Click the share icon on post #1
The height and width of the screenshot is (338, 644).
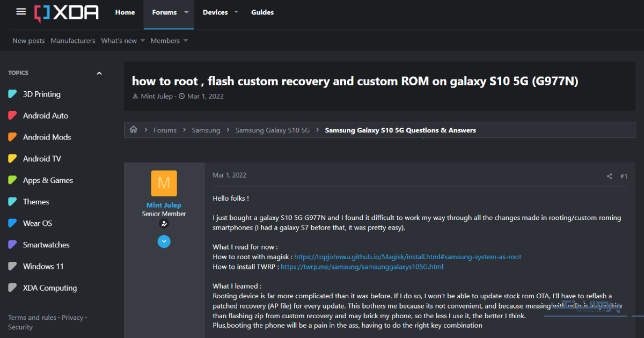(x=609, y=177)
